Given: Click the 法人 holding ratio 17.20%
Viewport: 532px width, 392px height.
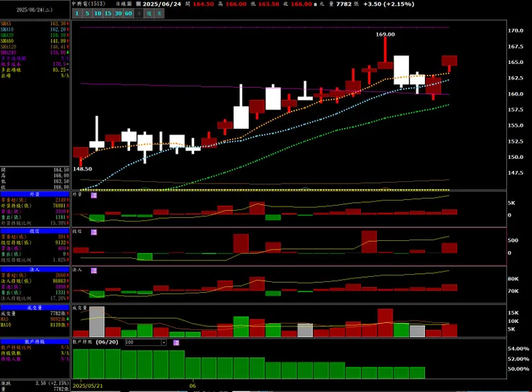Looking at the screenshot, I should click(58, 298).
